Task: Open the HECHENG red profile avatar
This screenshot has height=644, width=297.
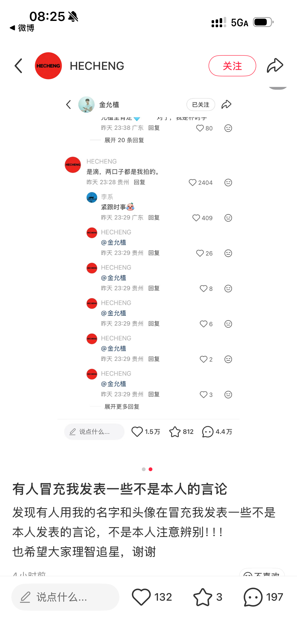Action: point(48,66)
